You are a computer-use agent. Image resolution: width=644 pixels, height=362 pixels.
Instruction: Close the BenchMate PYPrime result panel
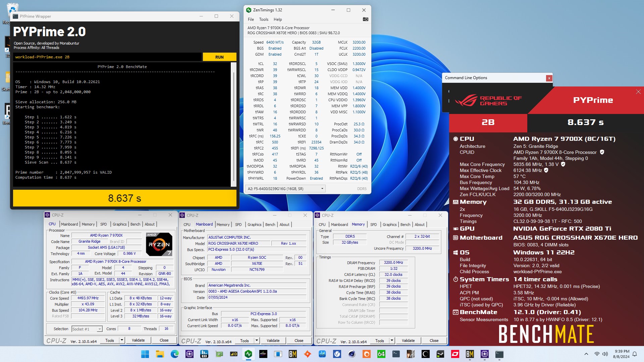point(638,92)
